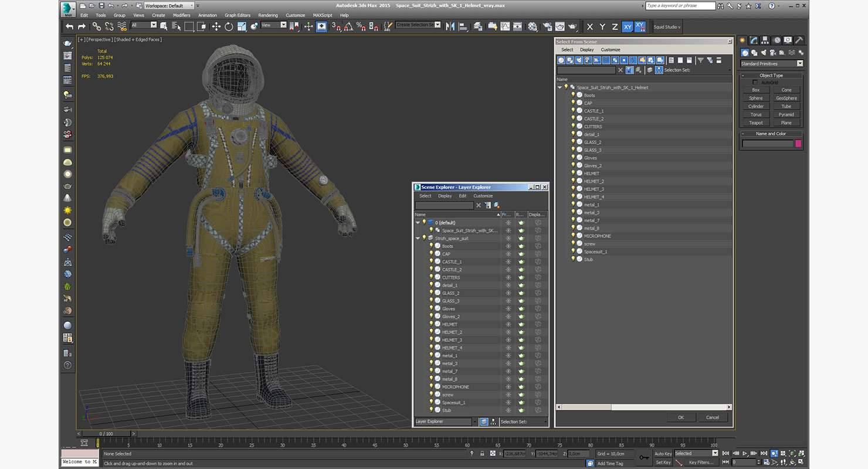Image resolution: width=868 pixels, height=469 pixels.
Task: Open the reference coordinate View dropdown
Action: [x=274, y=25]
